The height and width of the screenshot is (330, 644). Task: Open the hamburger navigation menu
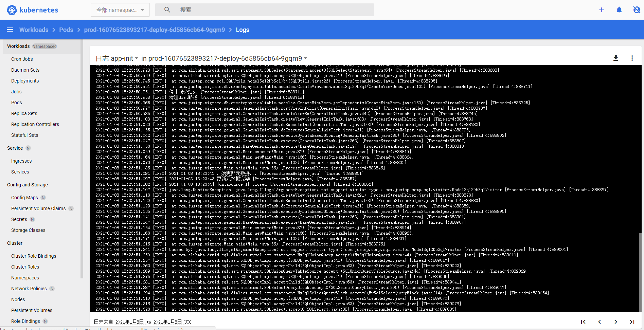pyautogui.click(x=10, y=30)
